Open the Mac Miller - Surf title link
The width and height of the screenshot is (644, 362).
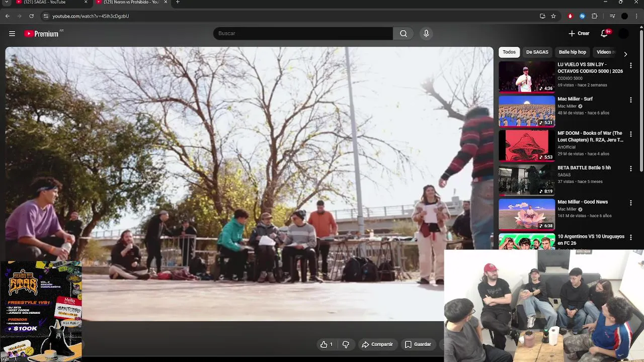pos(575,99)
